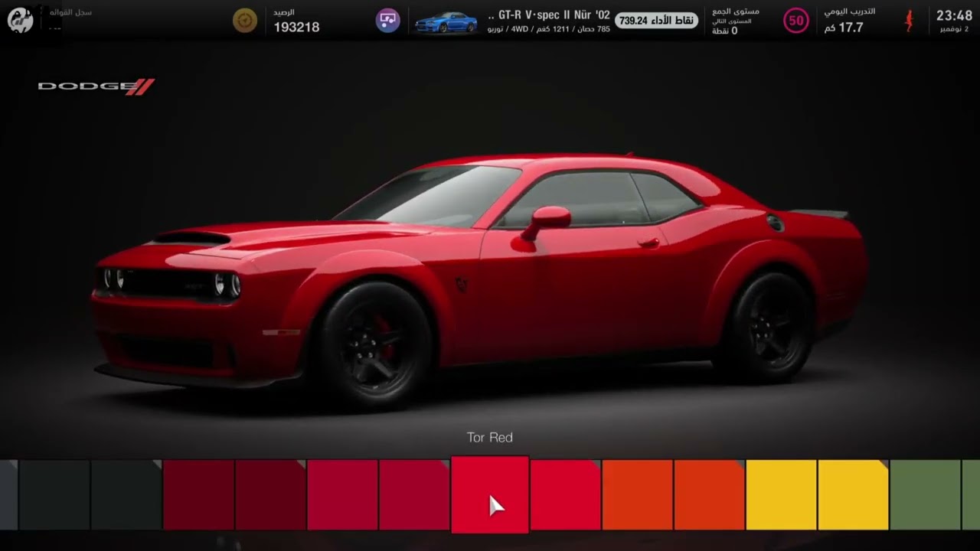Click the GT-R V·spec II Nür '02 car name
The width and height of the screenshot is (980, 551).
[549, 15]
